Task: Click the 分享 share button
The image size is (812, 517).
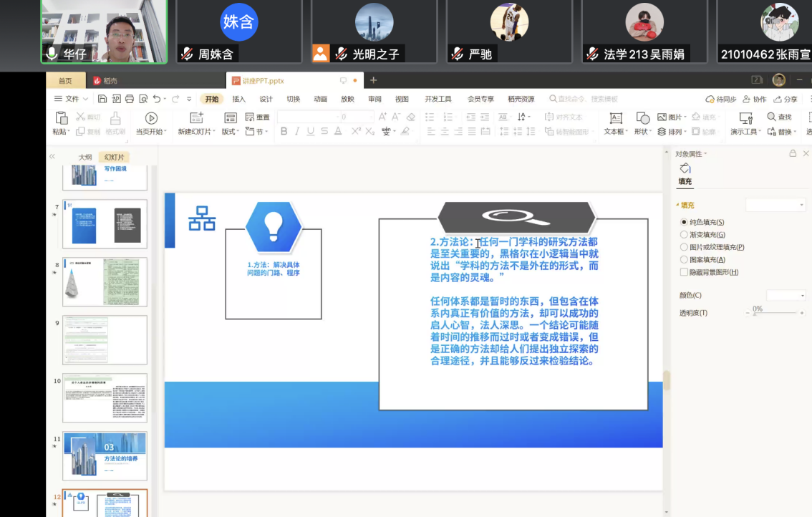Action: 786,99
